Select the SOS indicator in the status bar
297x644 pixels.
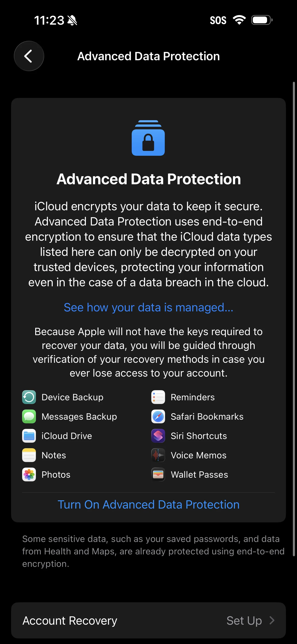pyautogui.click(x=218, y=20)
